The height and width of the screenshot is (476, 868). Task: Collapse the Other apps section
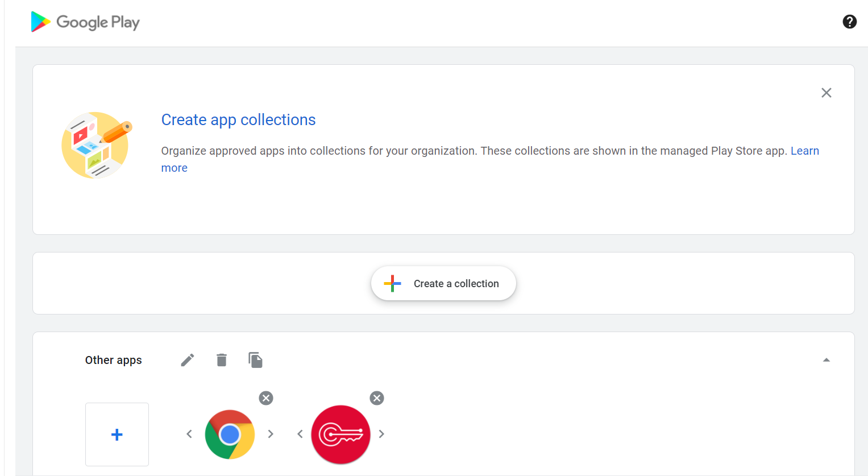[826, 360]
